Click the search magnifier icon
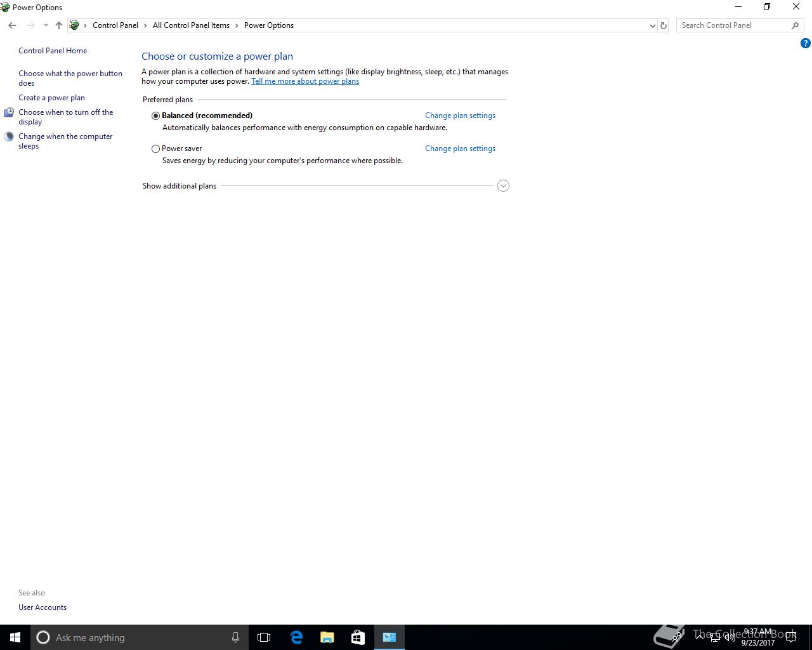 click(x=795, y=25)
